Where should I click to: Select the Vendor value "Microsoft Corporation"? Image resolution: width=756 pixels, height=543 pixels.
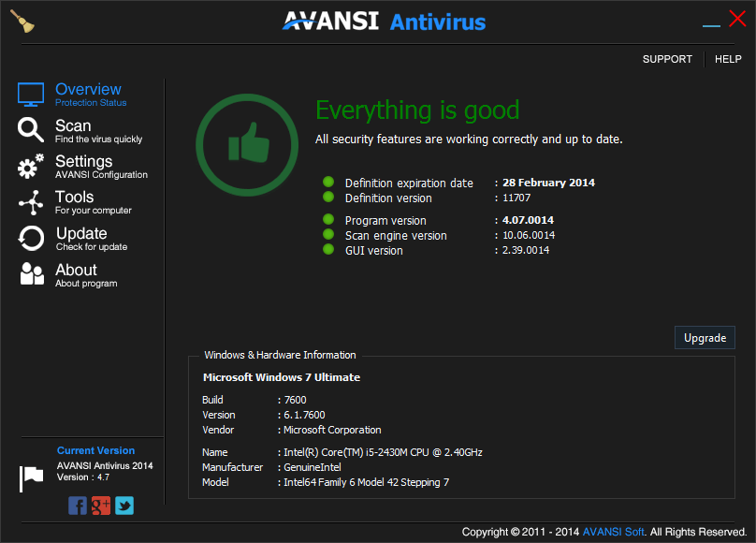click(332, 430)
